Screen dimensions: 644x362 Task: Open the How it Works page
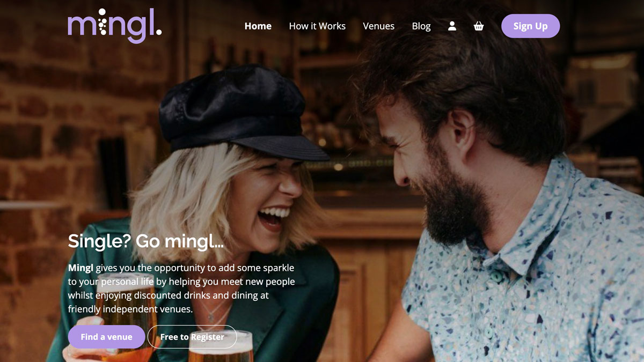[317, 26]
